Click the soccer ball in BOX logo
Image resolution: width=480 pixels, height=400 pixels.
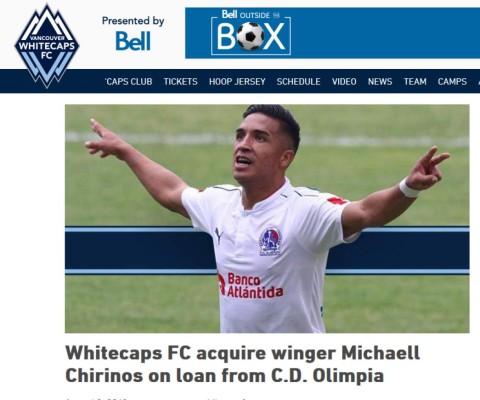click(x=250, y=36)
